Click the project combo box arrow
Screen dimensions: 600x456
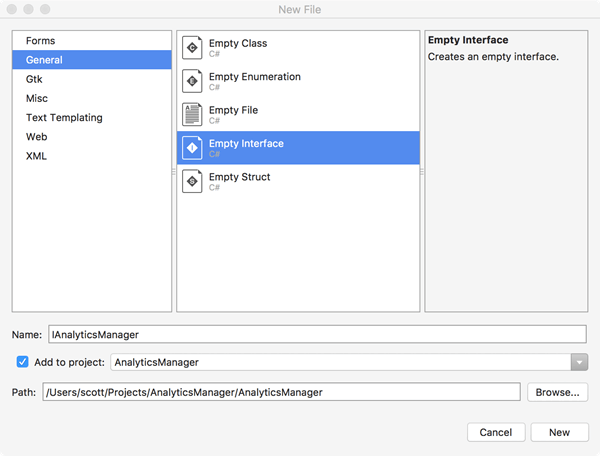(579, 362)
